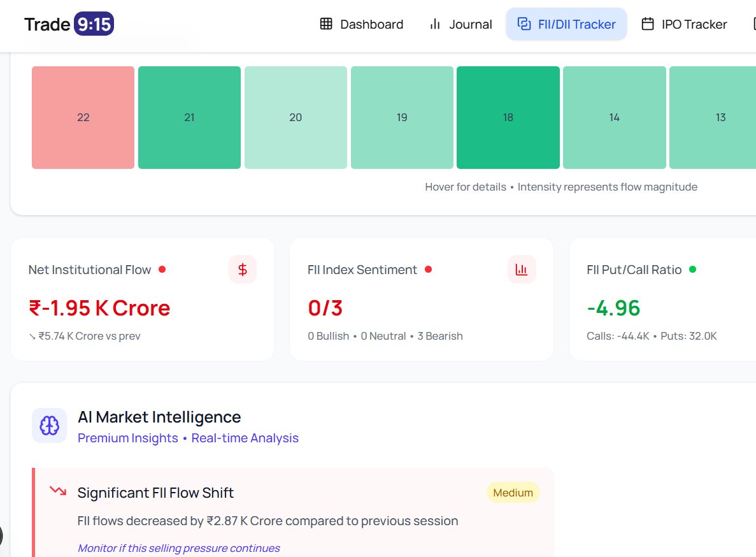This screenshot has width=756, height=557.
Task: Select heatmap tile for day 18
Action: point(508,118)
